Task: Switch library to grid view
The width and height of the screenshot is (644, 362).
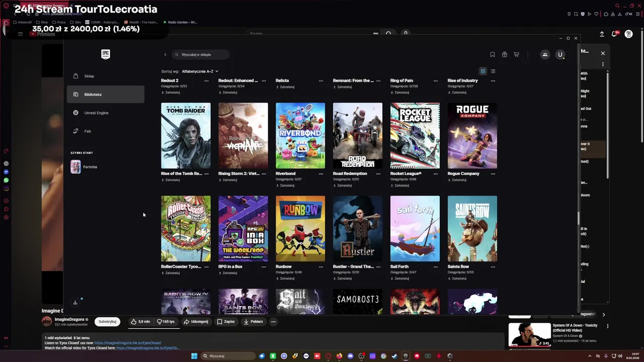Action: coord(483,71)
